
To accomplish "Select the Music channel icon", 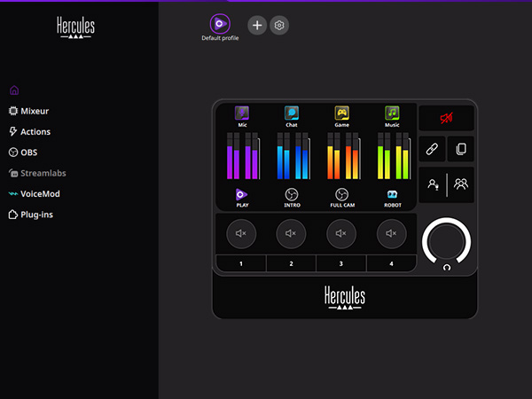I will tap(392, 113).
